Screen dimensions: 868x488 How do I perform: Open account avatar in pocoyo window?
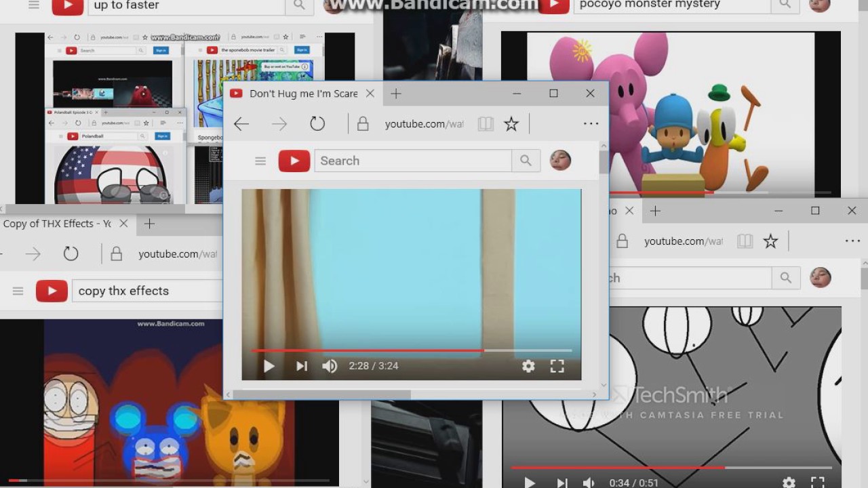(820, 5)
